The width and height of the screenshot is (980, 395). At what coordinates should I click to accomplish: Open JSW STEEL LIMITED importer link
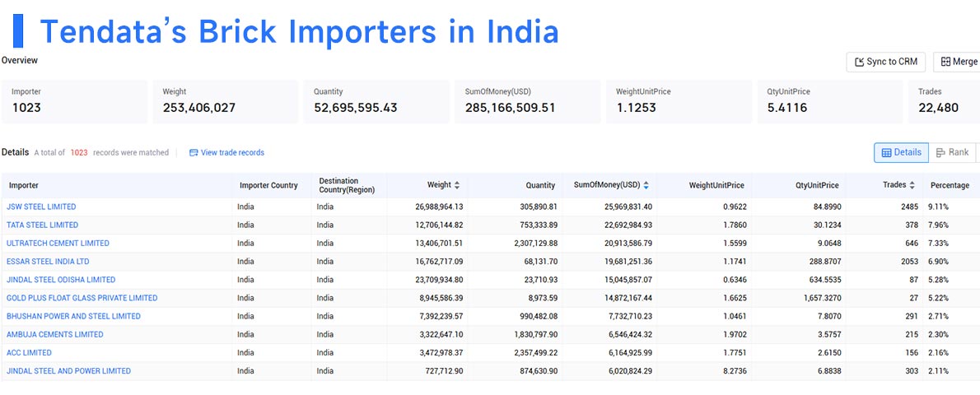[x=41, y=207]
